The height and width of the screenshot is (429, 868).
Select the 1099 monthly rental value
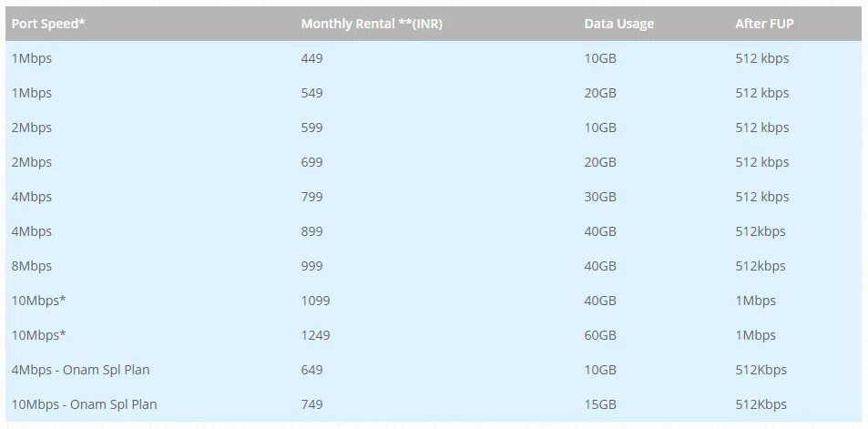tap(315, 301)
